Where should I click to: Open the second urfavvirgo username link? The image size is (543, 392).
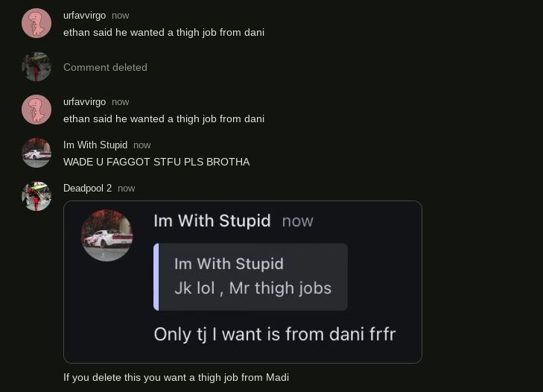click(84, 101)
